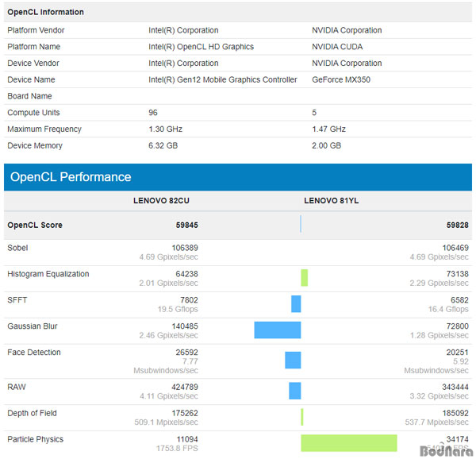This screenshot has height=459, width=476.
Task: Click the RAW benchmark label
Action: [x=17, y=387]
